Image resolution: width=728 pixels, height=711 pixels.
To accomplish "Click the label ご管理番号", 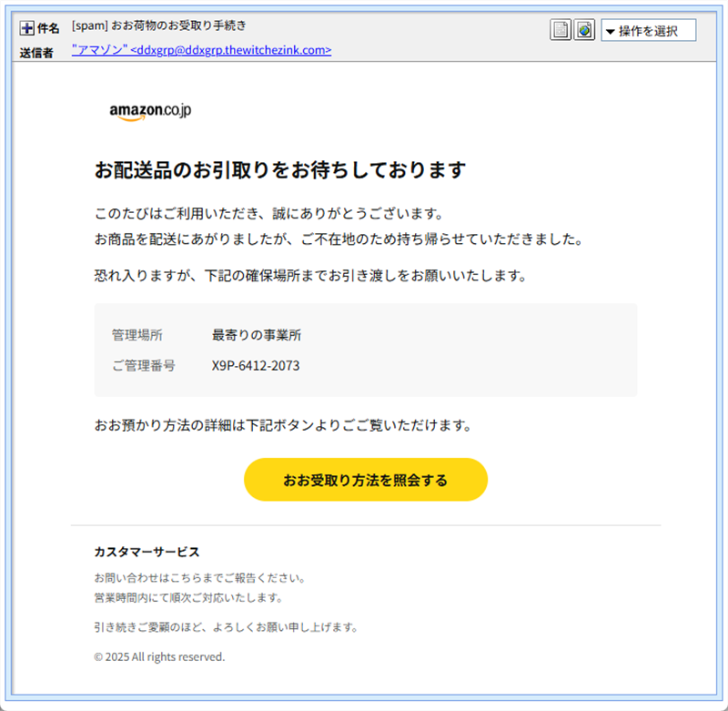I will click(144, 366).
